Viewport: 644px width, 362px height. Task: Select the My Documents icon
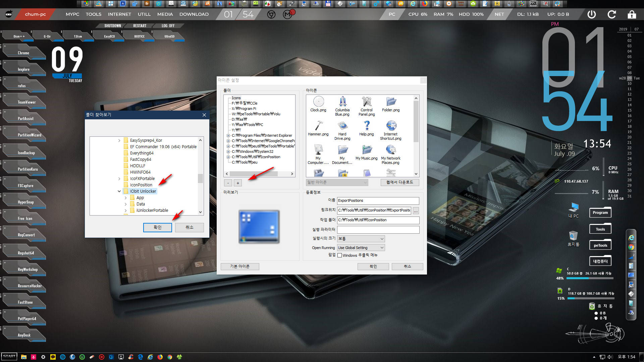point(342,154)
